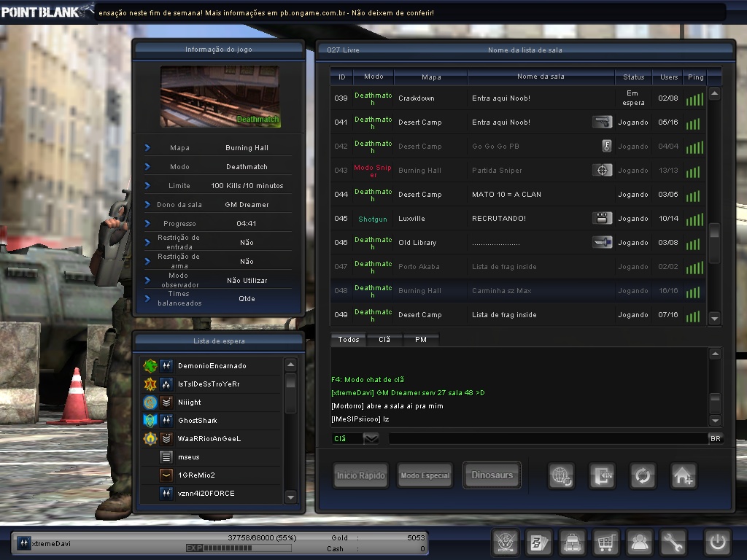Click the Dinosaurs button
747x560 pixels.
492,475
